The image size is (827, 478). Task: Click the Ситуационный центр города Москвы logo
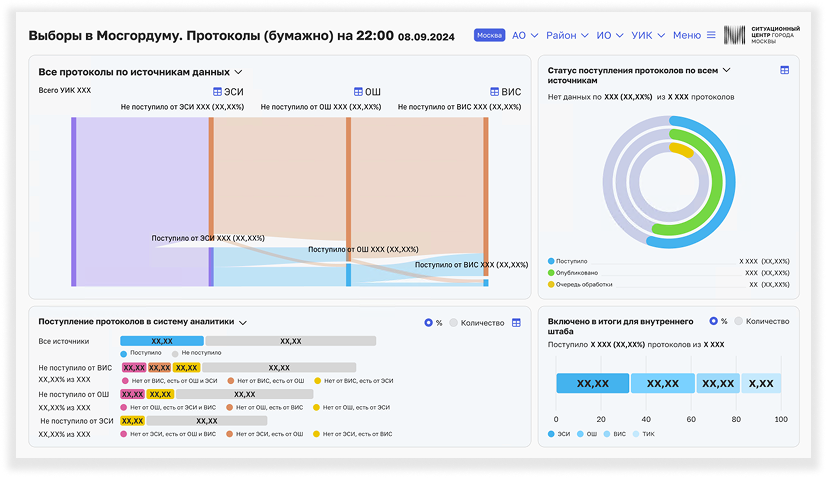[762, 35]
